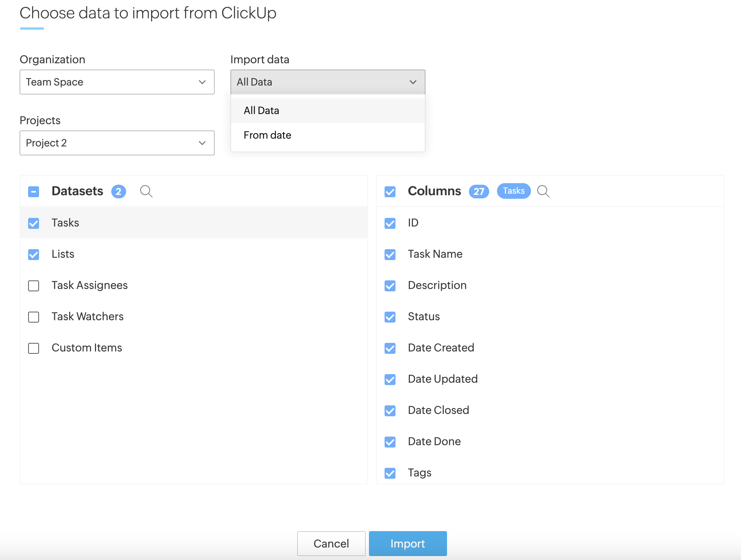Viewport: 741px width, 560px height.
Task: Expand the Projects dropdown showing Project 2
Action: 117,143
